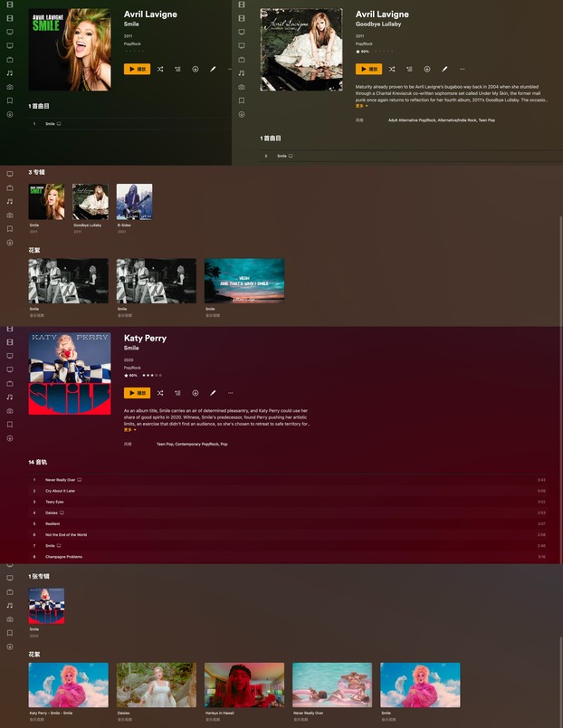
Task: Shuffle the Goodbye Lullaby album
Action: click(392, 69)
